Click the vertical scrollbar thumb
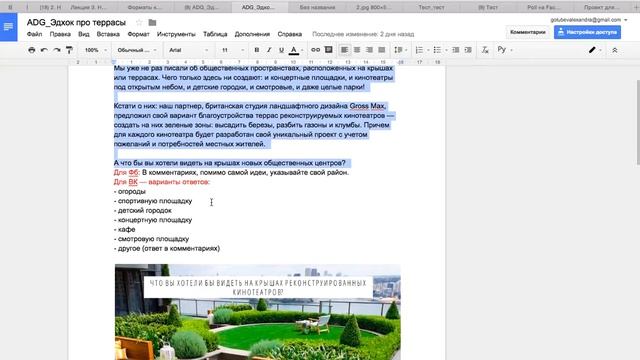This screenshot has width=640, height=360. pos(637,122)
